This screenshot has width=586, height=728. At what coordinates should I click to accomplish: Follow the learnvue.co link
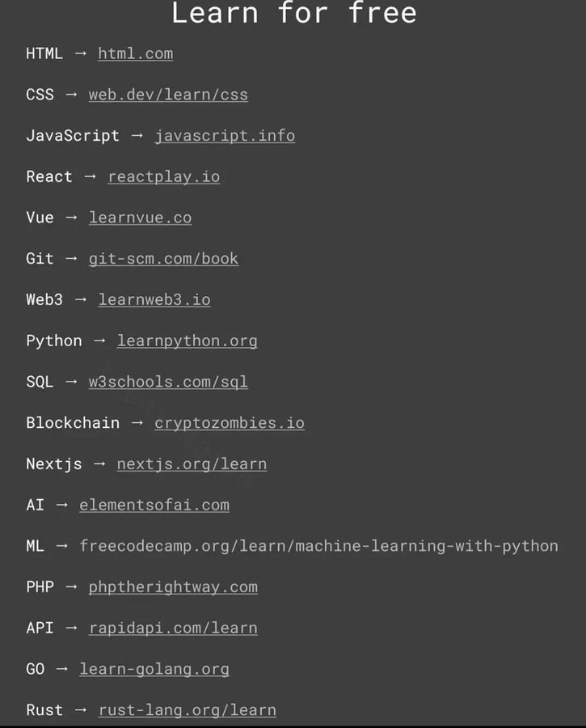[x=140, y=218]
